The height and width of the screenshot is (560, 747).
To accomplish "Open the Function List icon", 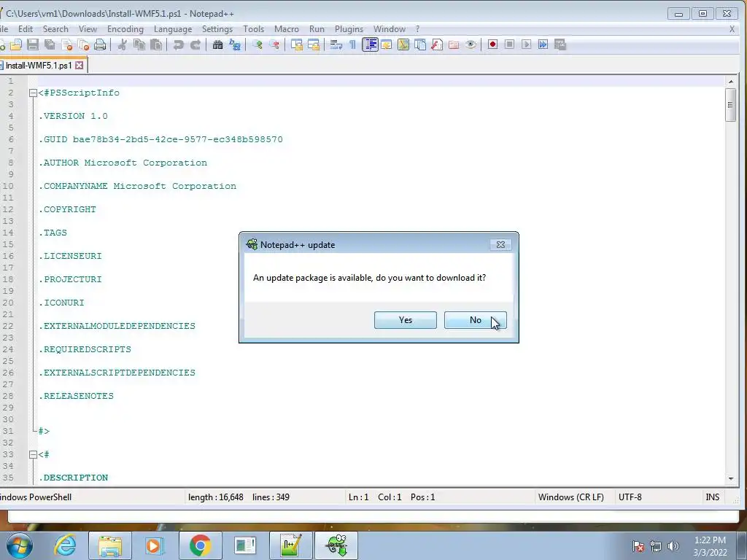I will click(437, 44).
